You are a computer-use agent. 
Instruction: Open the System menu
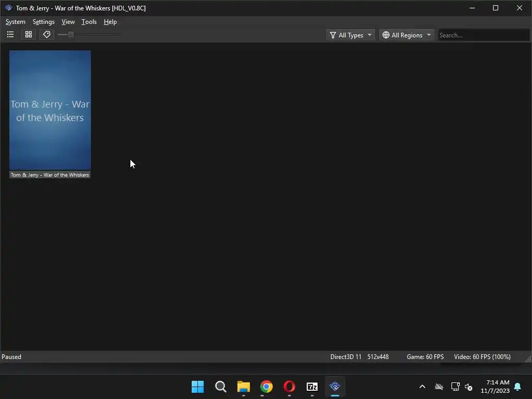point(15,22)
